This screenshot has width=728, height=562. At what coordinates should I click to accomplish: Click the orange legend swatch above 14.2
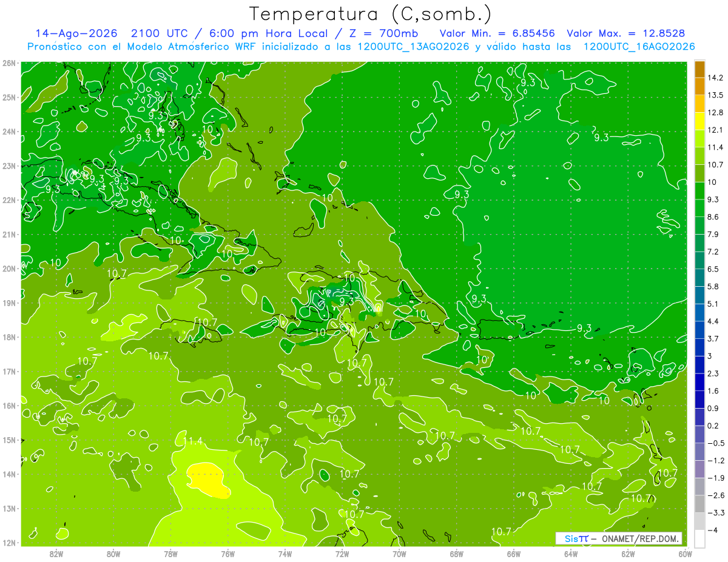pyautogui.click(x=699, y=69)
